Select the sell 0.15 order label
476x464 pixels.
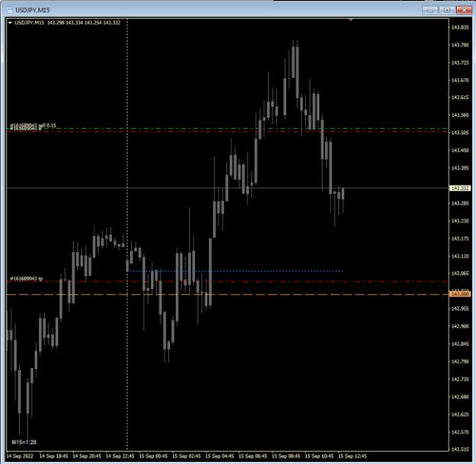coord(33,126)
